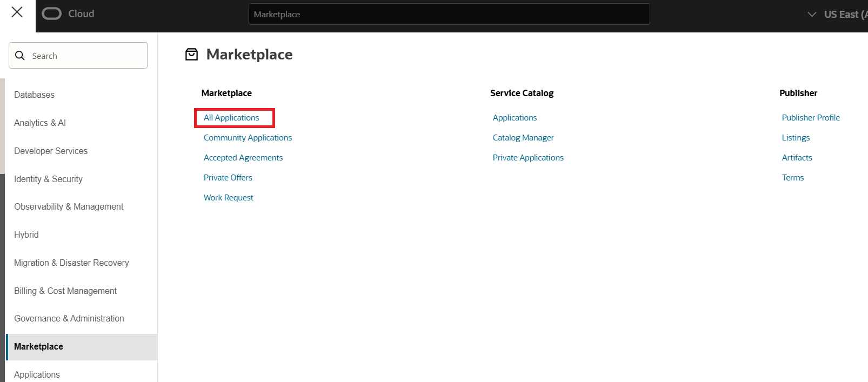Open Publisher Profile link

[811, 118]
